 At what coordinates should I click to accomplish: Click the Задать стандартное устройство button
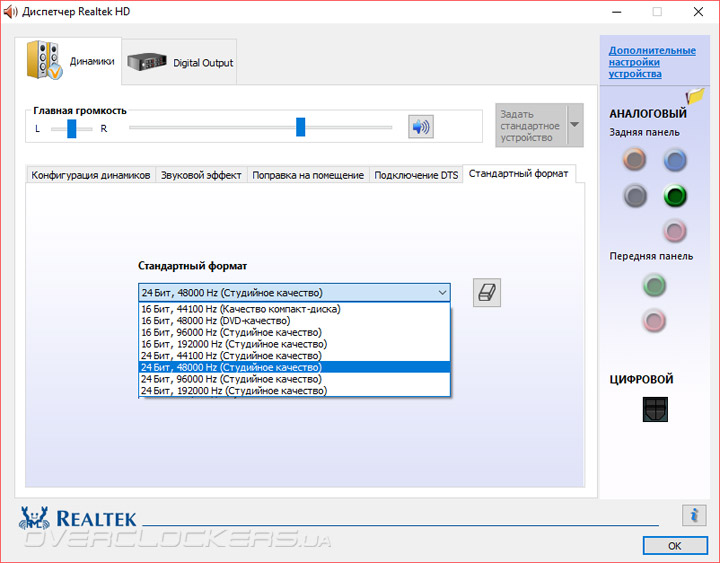531,125
